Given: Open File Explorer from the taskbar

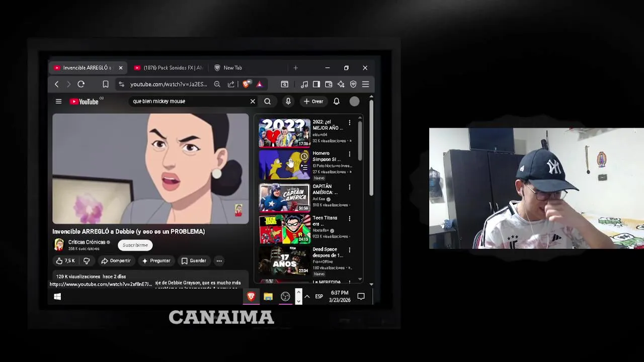Looking at the screenshot, I should (268, 297).
